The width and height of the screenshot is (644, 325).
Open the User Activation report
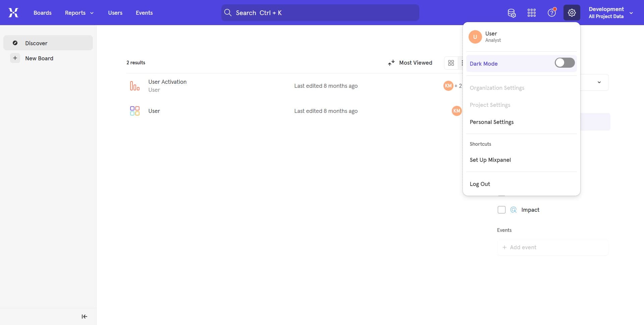167,82
